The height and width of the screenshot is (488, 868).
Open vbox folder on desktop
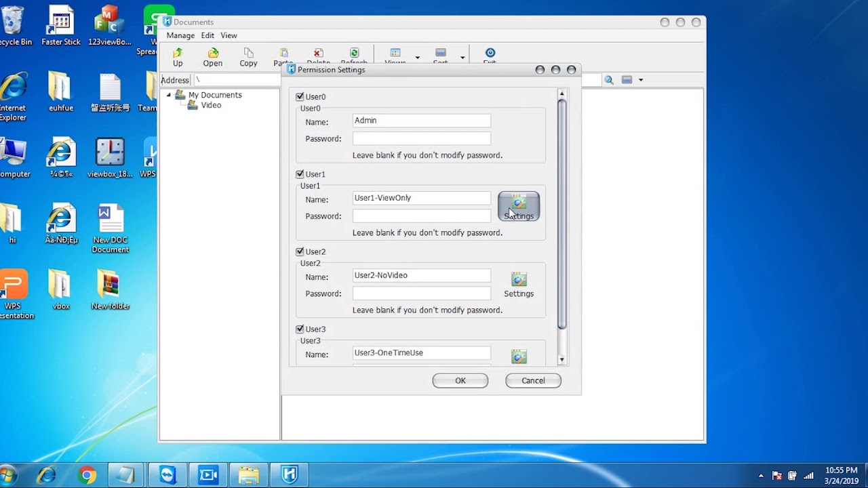(61, 291)
